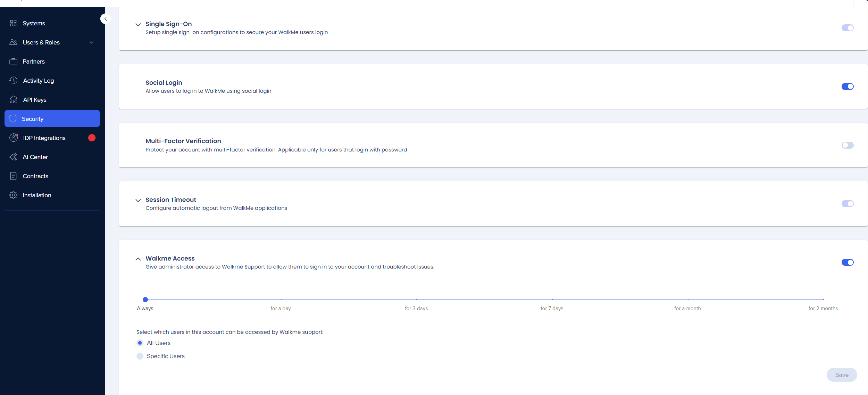This screenshot has height=395, width=868.
Task: Turn off the Walkme Access switch
Action: tap(848, 262)
